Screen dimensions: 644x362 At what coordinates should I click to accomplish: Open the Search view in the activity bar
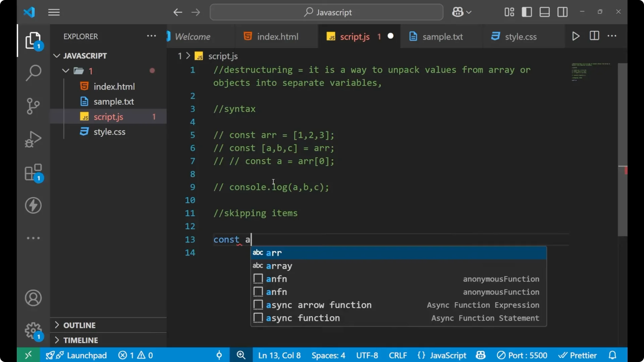coord(33,73)
